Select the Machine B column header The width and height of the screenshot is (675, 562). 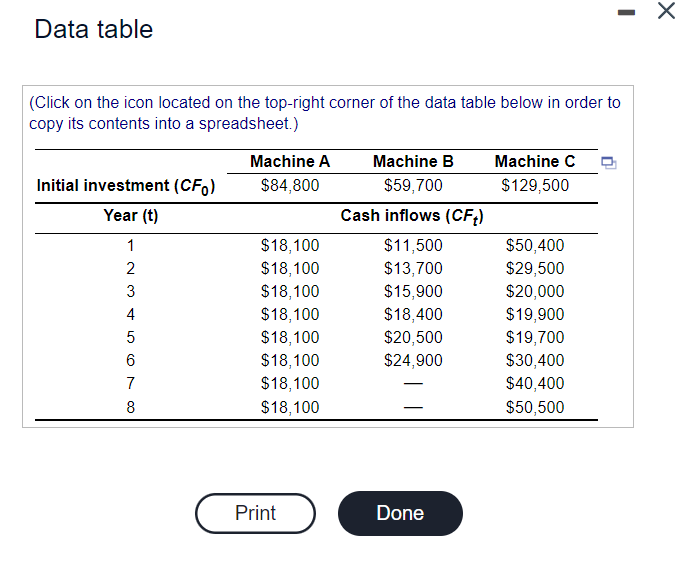[x=413, y=161]
